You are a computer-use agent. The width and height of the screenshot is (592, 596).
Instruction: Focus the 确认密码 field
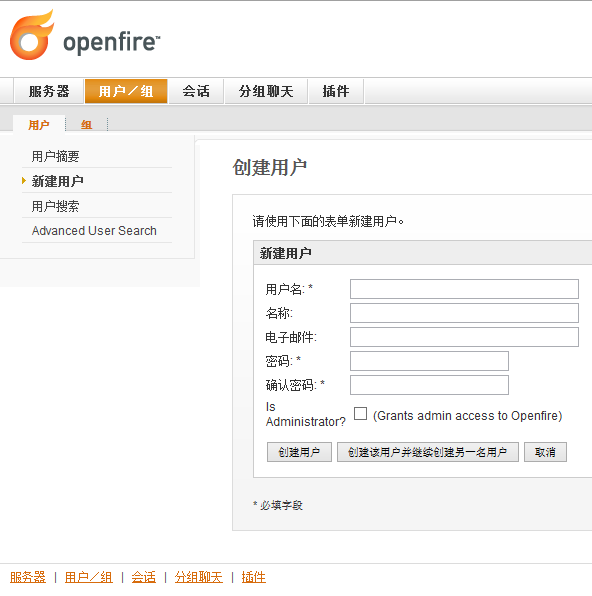coord(429,385)
